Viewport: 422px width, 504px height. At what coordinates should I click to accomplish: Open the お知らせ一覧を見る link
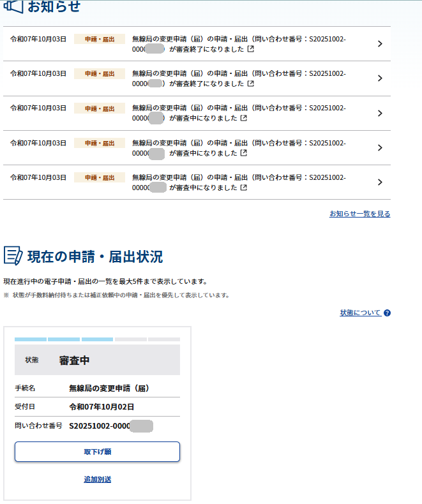pos(359,214)
